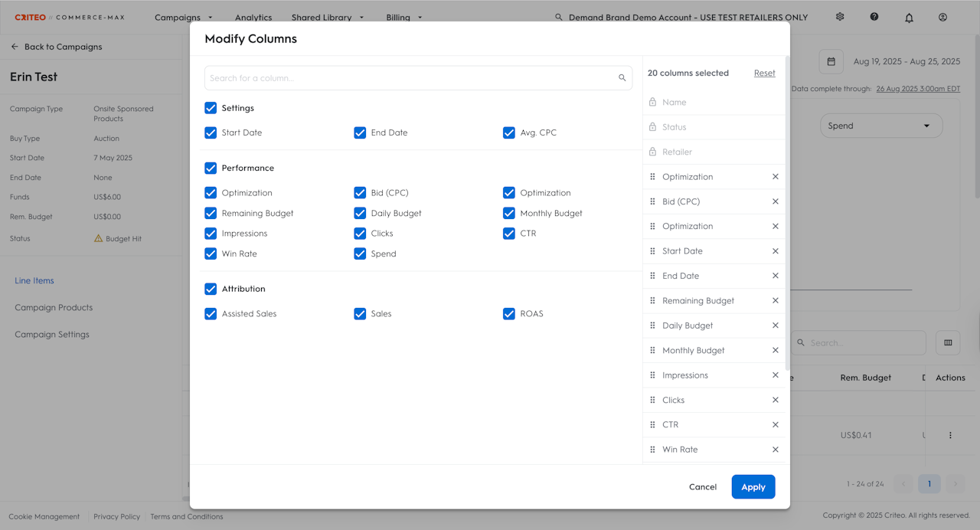Uncheck the Avg. CPC checkbox
Viewport: 980px width, 530px height.
tap(509, 132)
